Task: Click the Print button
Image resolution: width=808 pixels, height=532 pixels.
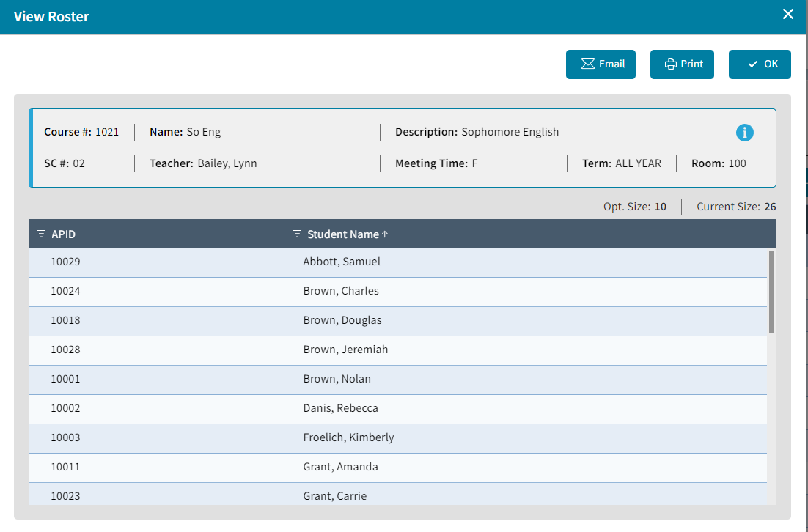Action: [683, 64]
